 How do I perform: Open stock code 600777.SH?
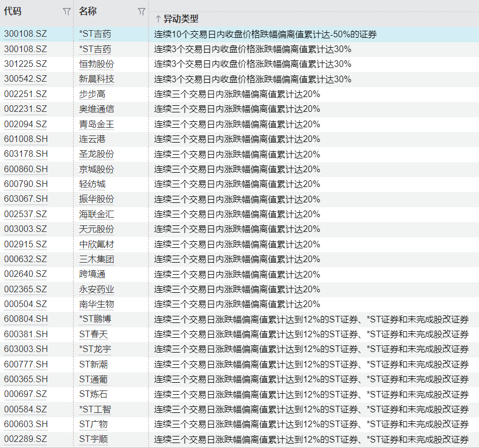click(x=26, y=364)
